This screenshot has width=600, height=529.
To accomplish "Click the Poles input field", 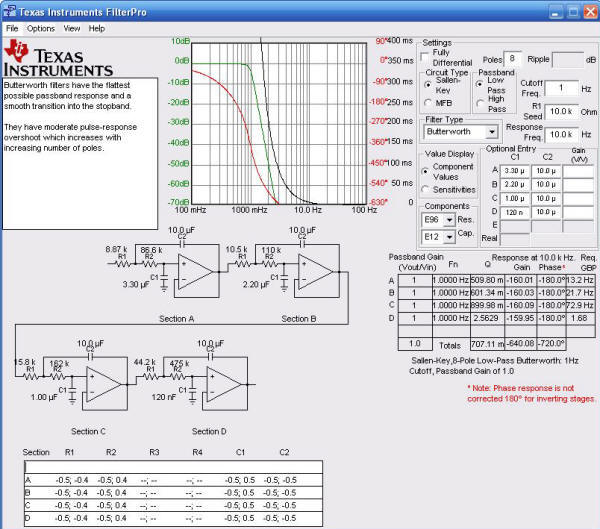I will pyautogui.click(x=513, y=59).
